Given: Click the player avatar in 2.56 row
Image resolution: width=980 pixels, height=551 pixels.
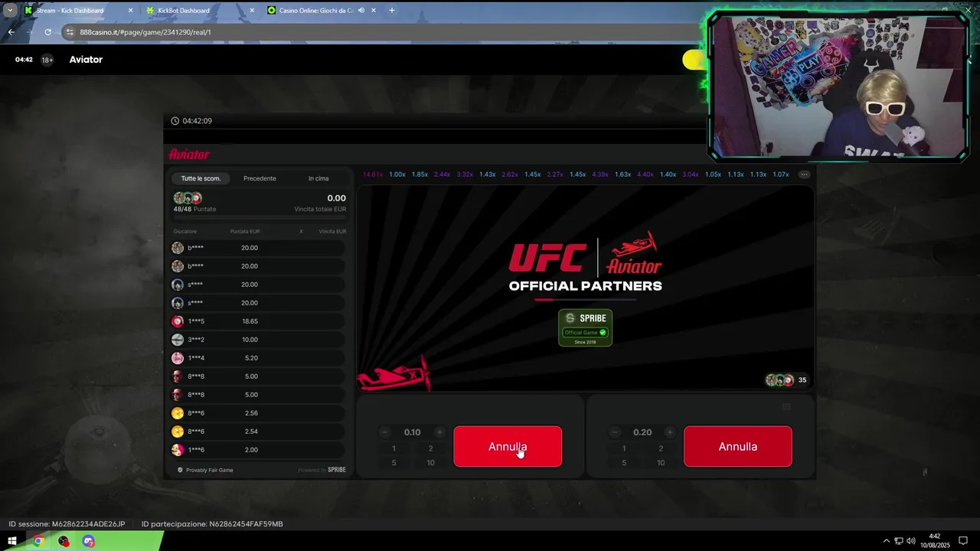Looking at the screenshot, I should 178,413.
